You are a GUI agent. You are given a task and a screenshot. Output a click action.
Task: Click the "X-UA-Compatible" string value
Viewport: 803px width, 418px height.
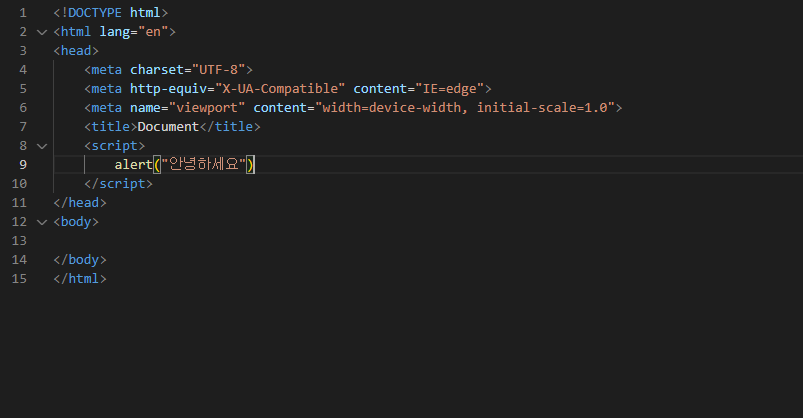[280, 89]
